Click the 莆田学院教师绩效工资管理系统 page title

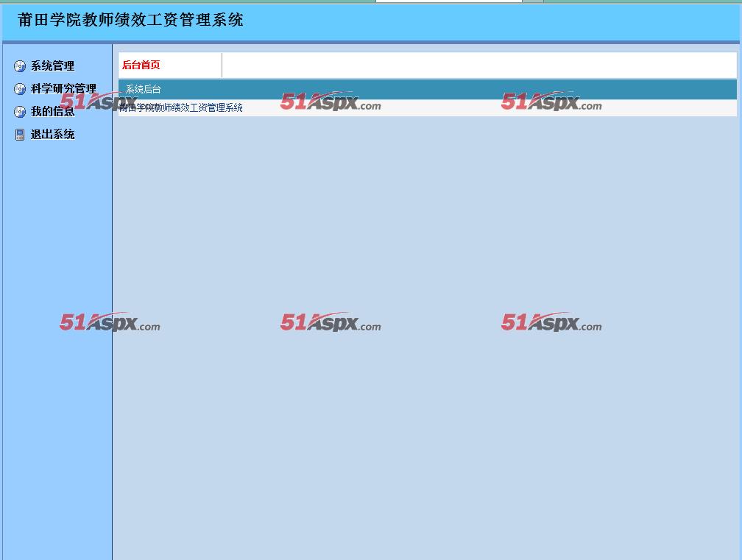[x=130, y=20]
